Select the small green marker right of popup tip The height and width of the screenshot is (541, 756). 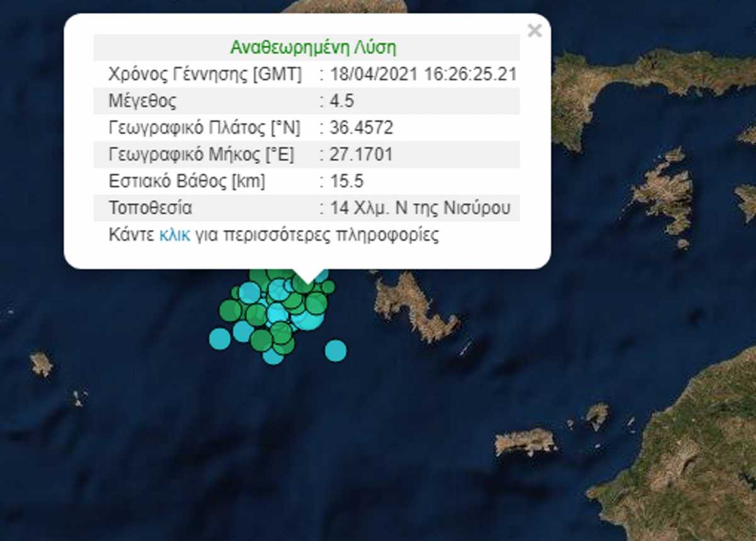[328, 287]
